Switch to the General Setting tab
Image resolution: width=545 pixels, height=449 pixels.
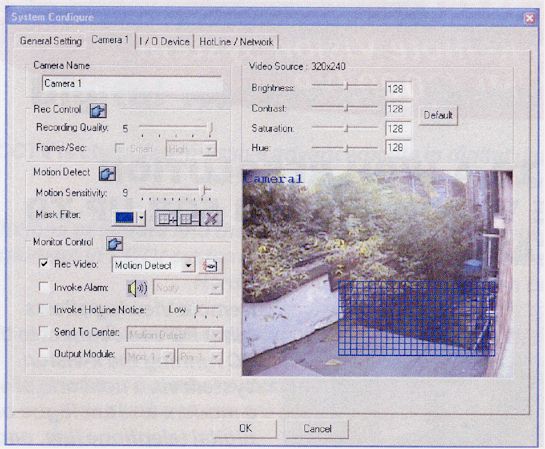click(x=51, y=41)
